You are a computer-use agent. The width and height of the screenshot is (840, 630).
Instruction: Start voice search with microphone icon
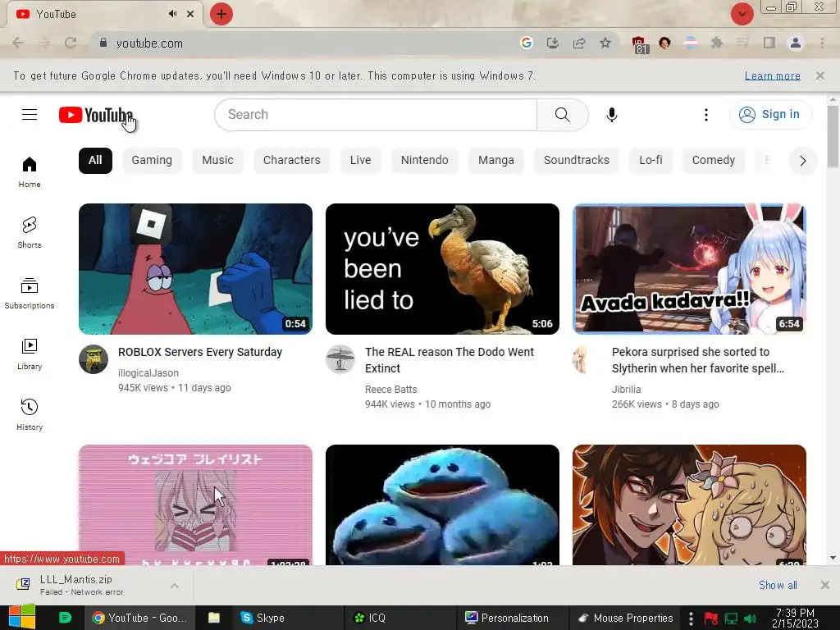coord(611,115)
